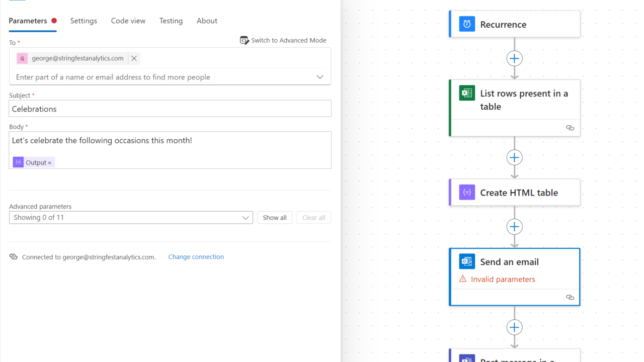644x362 pixels.
Task: Click the Outlook icon on Send an email
Action: 467,261
